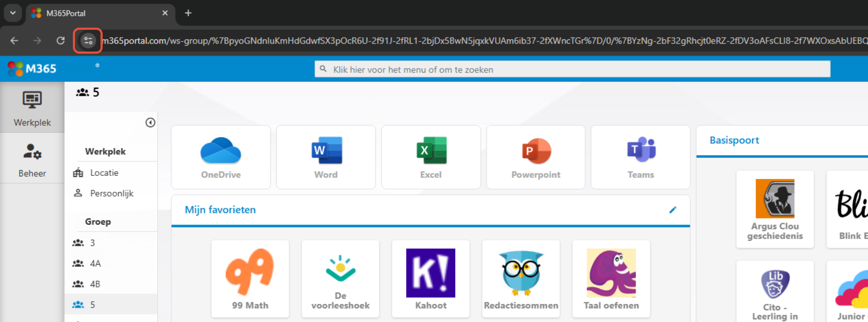
Task: Click the Basispoort panel heading
Action: point(734,140)
